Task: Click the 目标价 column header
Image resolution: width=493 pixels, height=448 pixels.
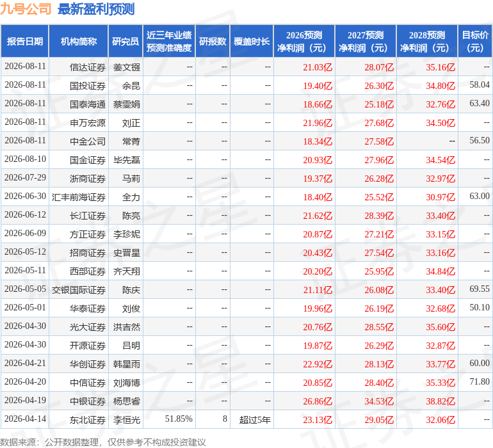Action: pos(475,41)
